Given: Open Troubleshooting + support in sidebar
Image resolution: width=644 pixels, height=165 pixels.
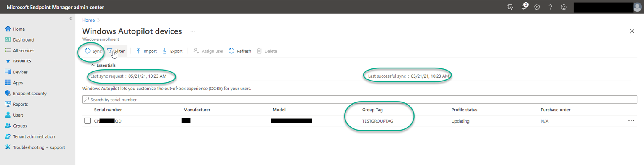Looking at the screenshot, I should 35,147.
